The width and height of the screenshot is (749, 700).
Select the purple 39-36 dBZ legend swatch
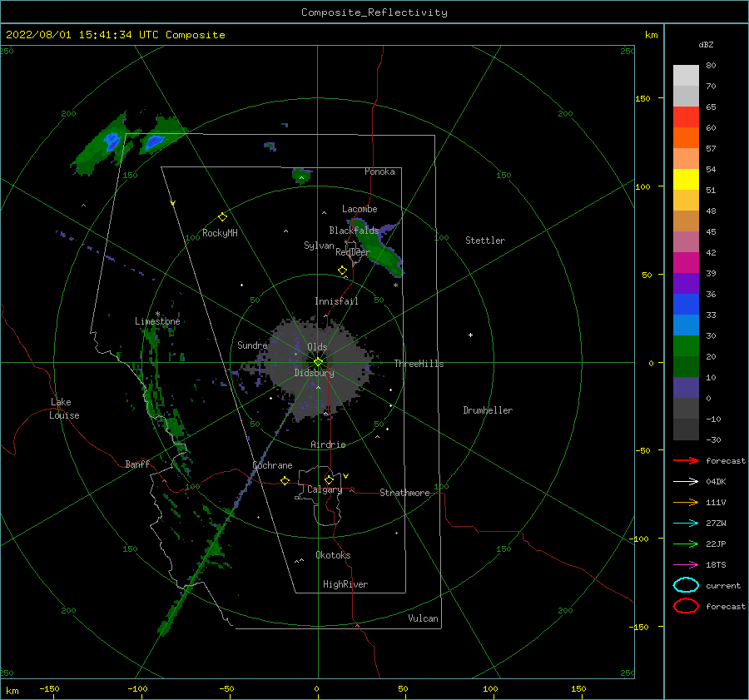tap(686, 284)
